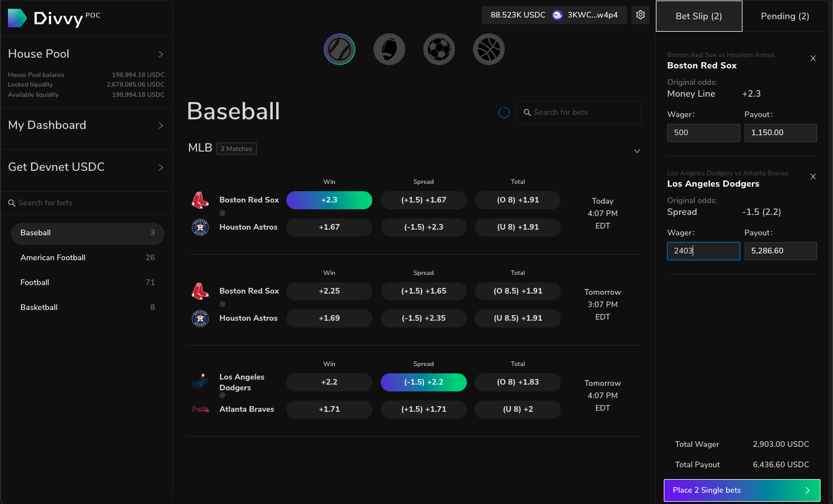Click Atlanta Braves team logo
The width and height of the screenshot is (833, 504).
(200, 409)
